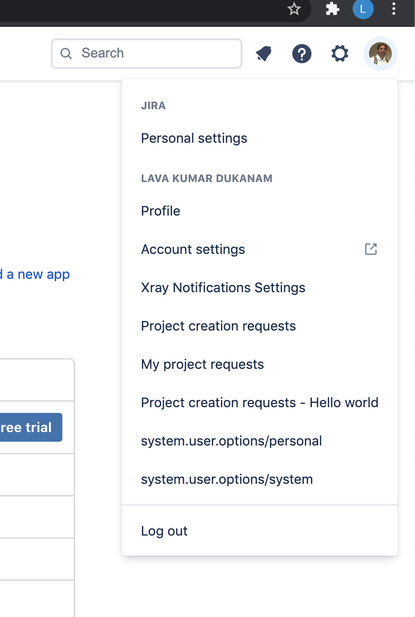Screen dimensions: 415x617
Task: Open Chrome profile L avatar
Action: (363, 9)
